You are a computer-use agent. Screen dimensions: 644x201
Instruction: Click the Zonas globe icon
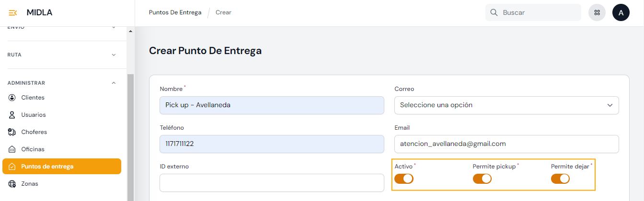point(12,184)
